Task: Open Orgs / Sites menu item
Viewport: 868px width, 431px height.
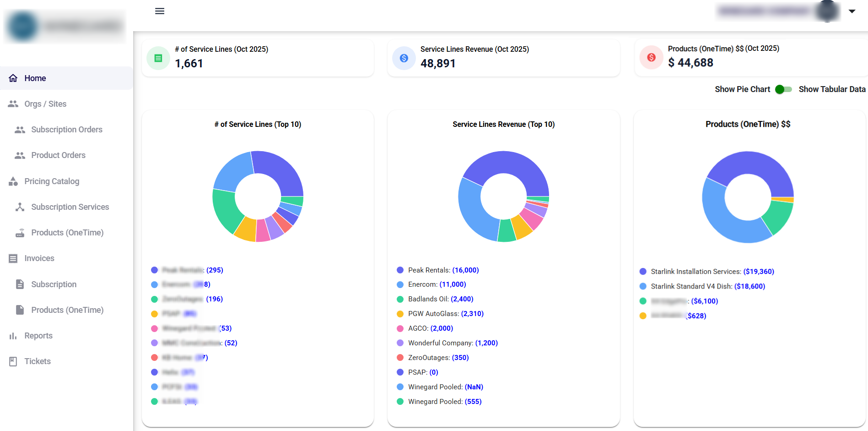Action: (x=45, y=104)
